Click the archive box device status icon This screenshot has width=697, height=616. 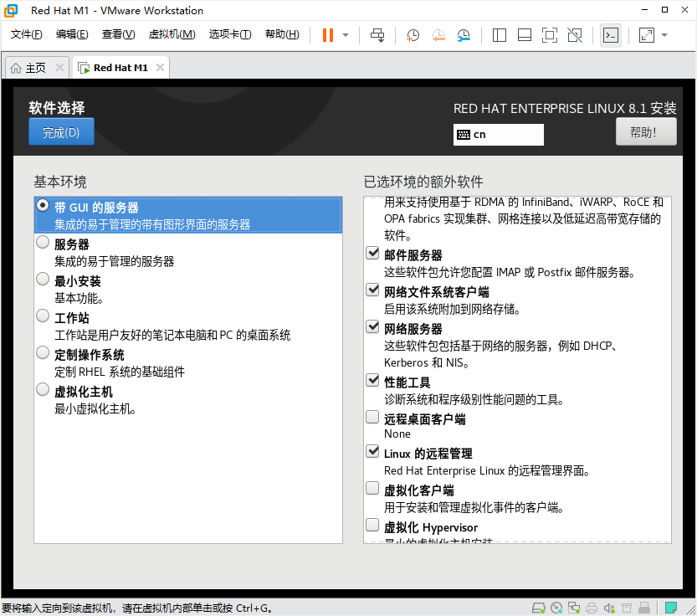pos(627,608)
